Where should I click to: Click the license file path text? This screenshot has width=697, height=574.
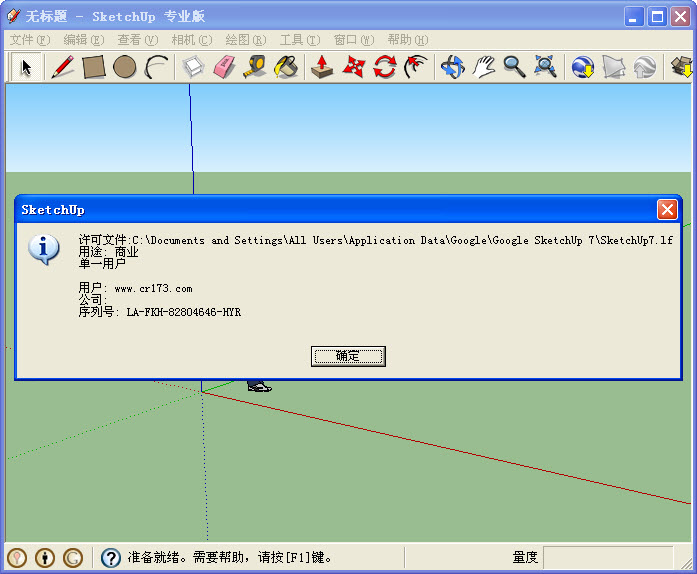point(376,240)
